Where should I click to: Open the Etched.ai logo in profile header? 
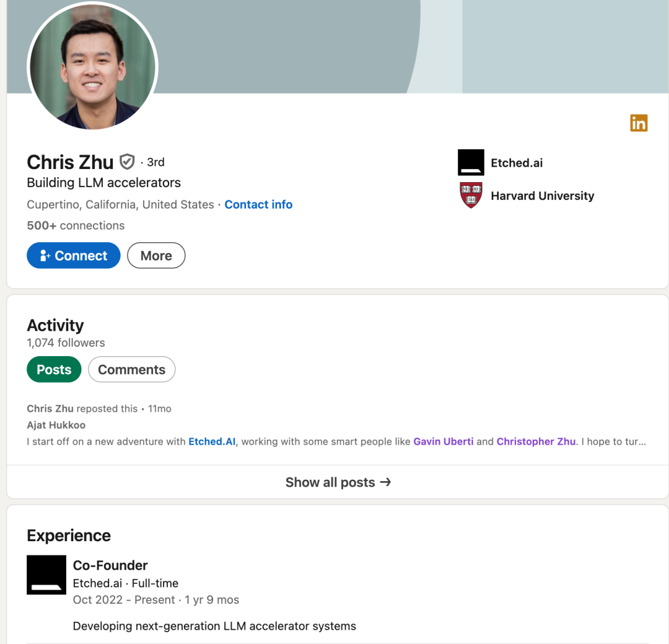[x=471, y=162]
